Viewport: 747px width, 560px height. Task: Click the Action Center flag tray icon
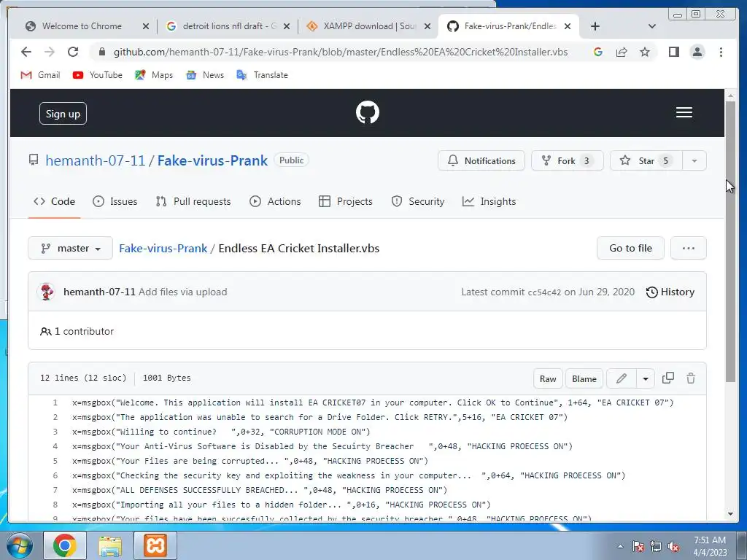pos(638,547)
